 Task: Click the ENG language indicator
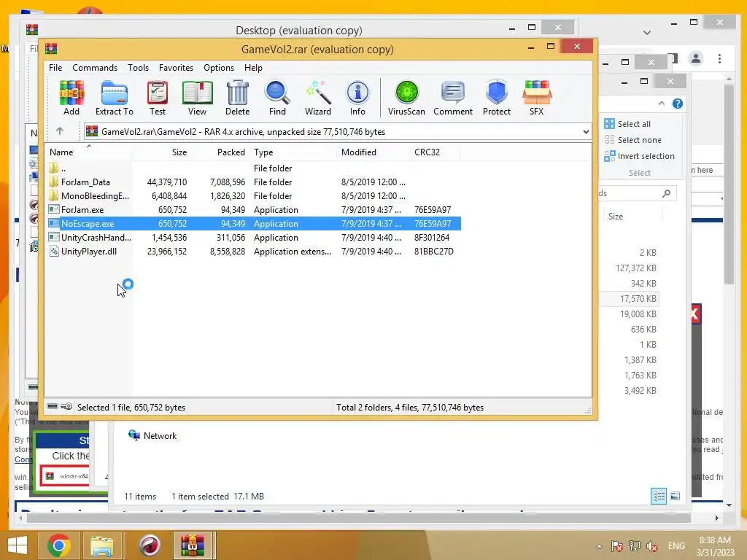(x=676, y=546)
